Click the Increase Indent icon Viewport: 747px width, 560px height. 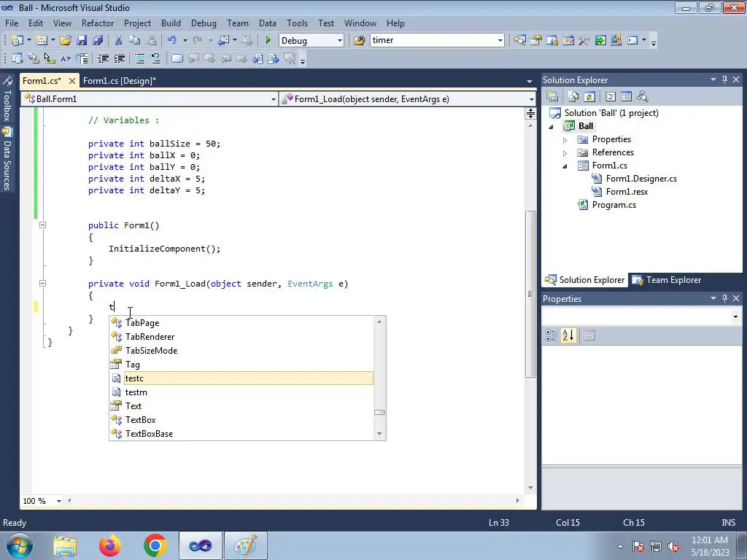(x=119, y=58)
